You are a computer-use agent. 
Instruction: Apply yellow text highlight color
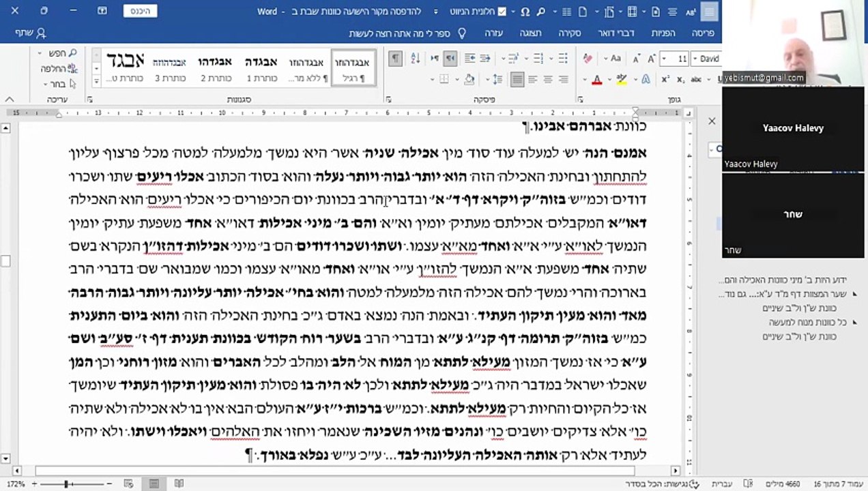point(621,80)
